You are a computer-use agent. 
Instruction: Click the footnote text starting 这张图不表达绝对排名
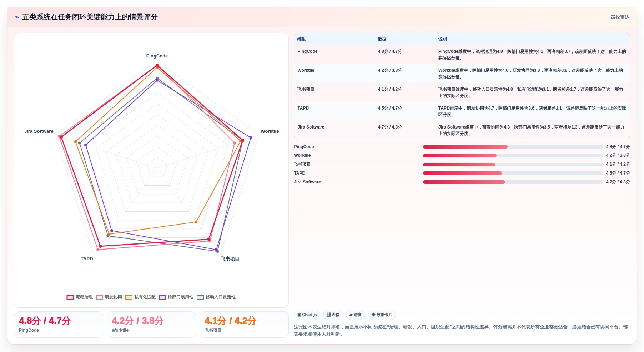pos(461,331)
